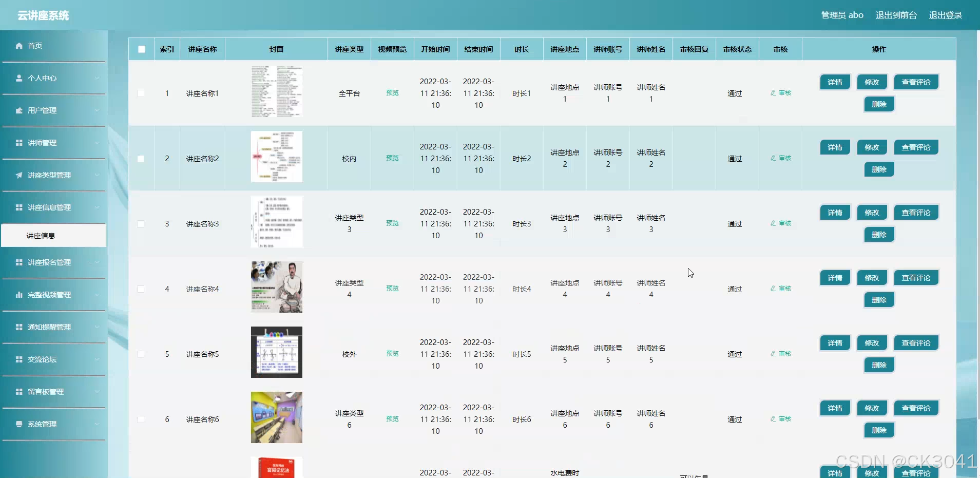Expand the 用户管理 menu arrow

(97, 110)
